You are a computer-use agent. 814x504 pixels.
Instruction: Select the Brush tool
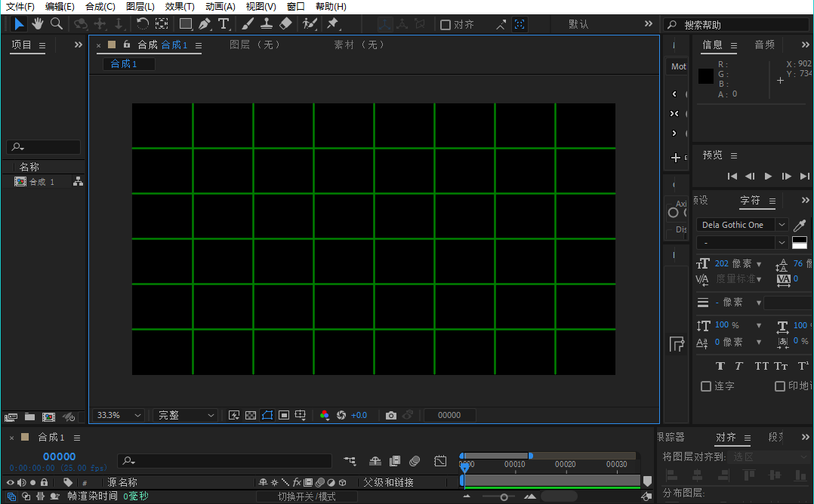pyautogui.click(x=248, y=24)
